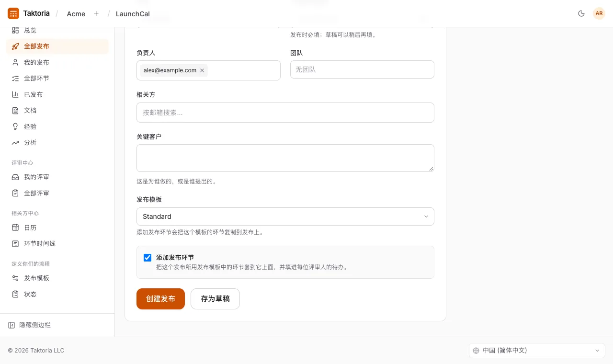Viewport: 613px width, 364px height.
Task: Click the 文档 document icon
Action: click(15, 111)
